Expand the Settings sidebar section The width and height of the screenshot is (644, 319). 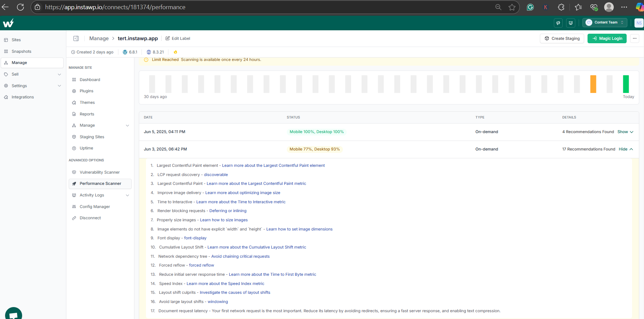[x=59, y=86]
